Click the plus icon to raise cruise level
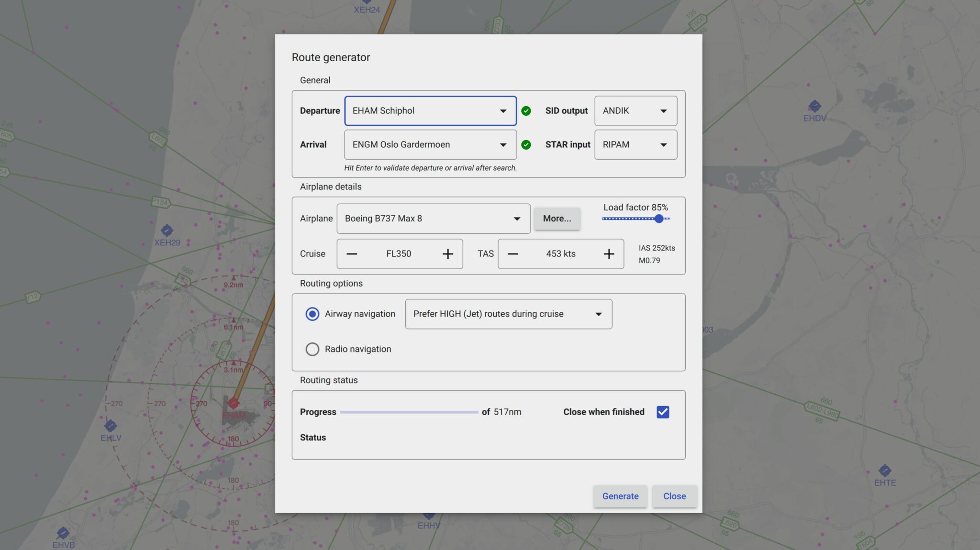The width and height of the screenshot is (980, 550). pyautogui.click(x=448, y=254)
